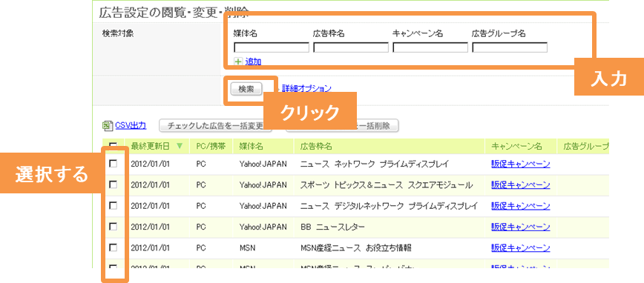This screenshot has height=283, width=644.
Task: Click the CSV出力 link
Action: coord(130,125)
